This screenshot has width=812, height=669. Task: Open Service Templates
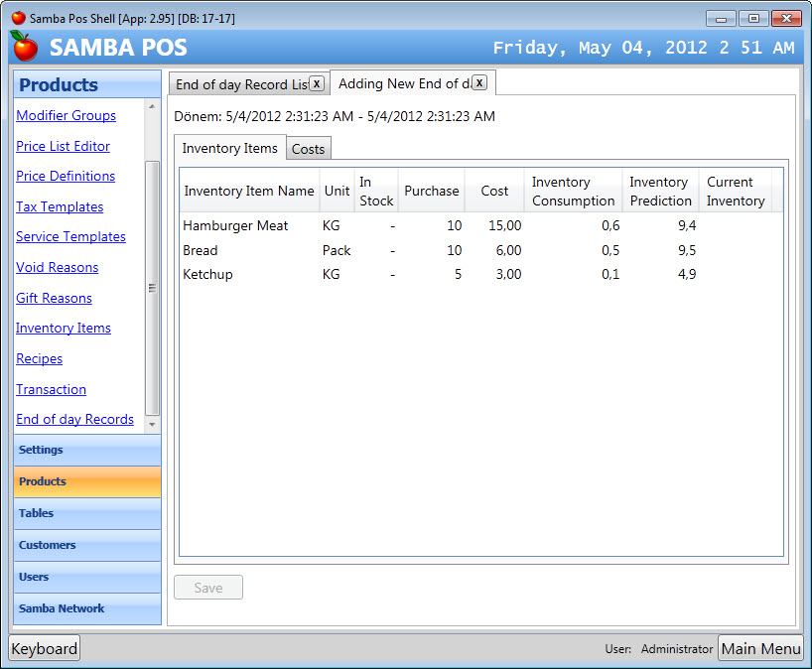(x=70, y=236)
